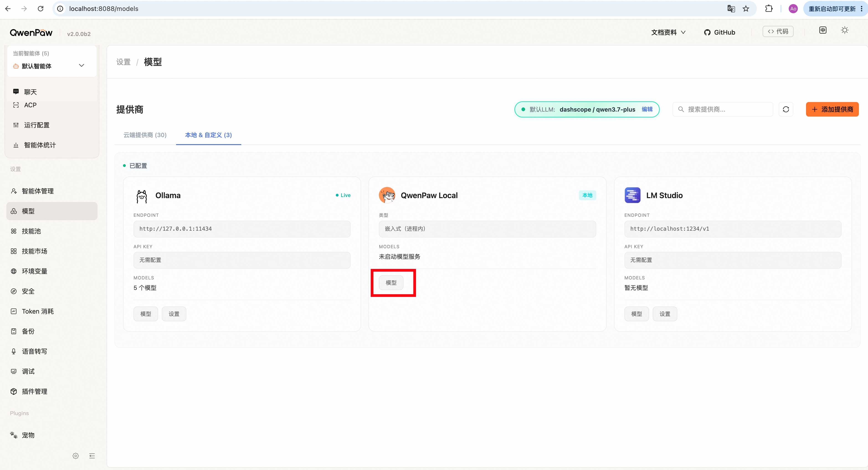Click the Ollama API KEY field
Image resolution: width=868 pixels, height=470 pixels.
point(242,260)
